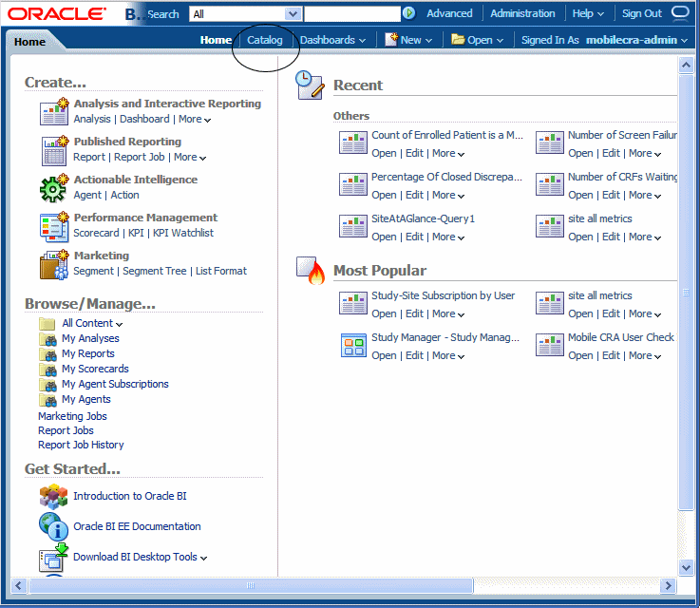700x608 pixels.
Task: Create a new Report Job
Action: (140, 157)
